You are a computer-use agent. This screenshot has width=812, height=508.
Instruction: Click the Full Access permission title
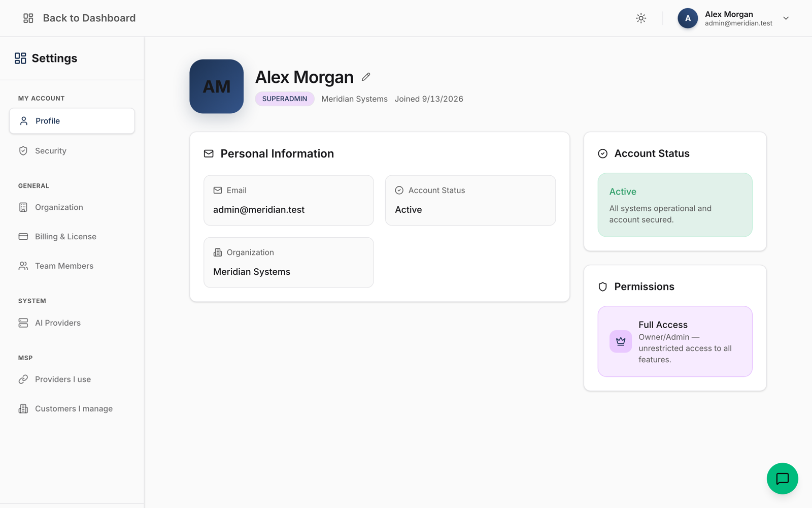coord(663,325)
